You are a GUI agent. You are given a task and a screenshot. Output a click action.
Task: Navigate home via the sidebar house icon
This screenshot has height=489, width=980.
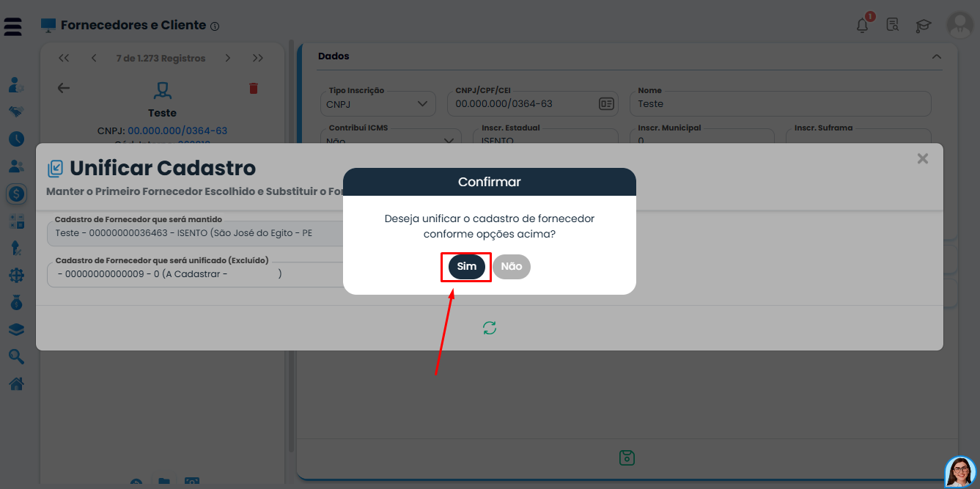16,383
